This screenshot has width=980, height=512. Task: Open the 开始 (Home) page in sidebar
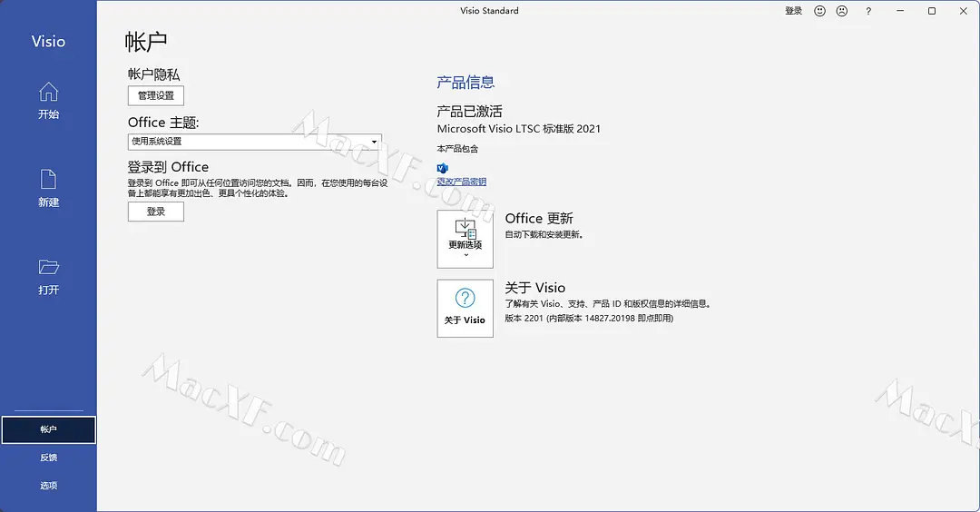coord(48,100)
